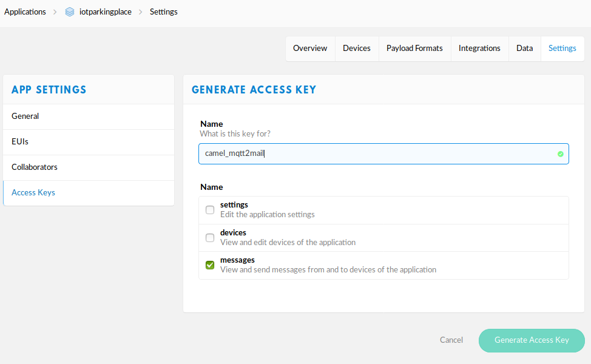591x364 pixels.
Task: Select the Settings tab
Action: pyautogui.click(x=562, y=49)
